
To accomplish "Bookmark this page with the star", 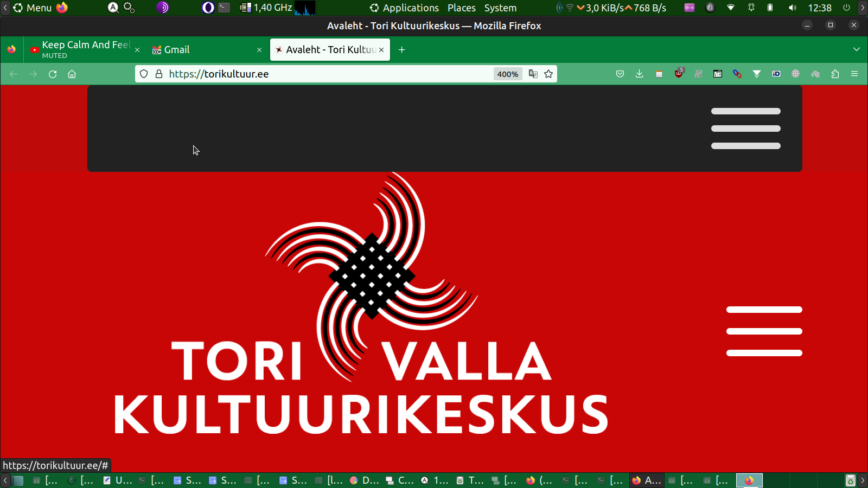I will (x=548, y=74).
